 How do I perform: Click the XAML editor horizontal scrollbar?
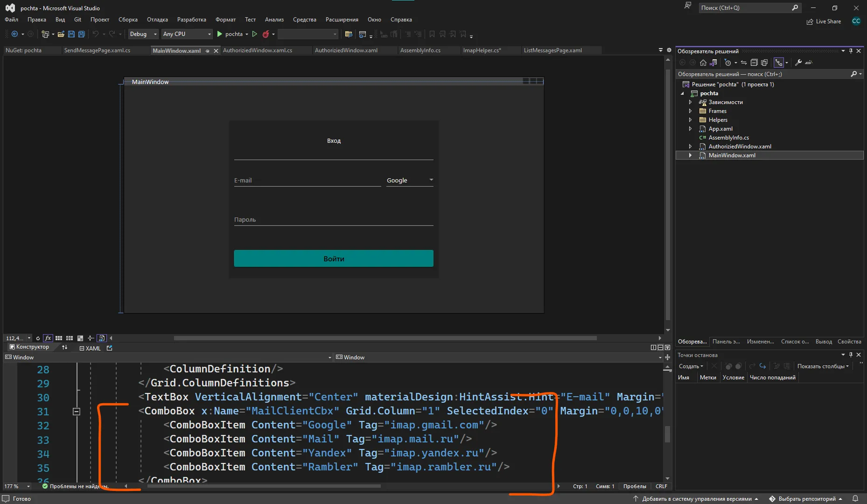264,486
